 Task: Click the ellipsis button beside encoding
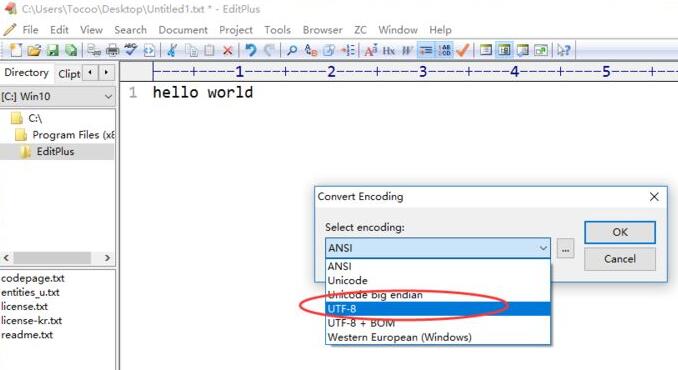pyautogui.click(x=565, y=249)
